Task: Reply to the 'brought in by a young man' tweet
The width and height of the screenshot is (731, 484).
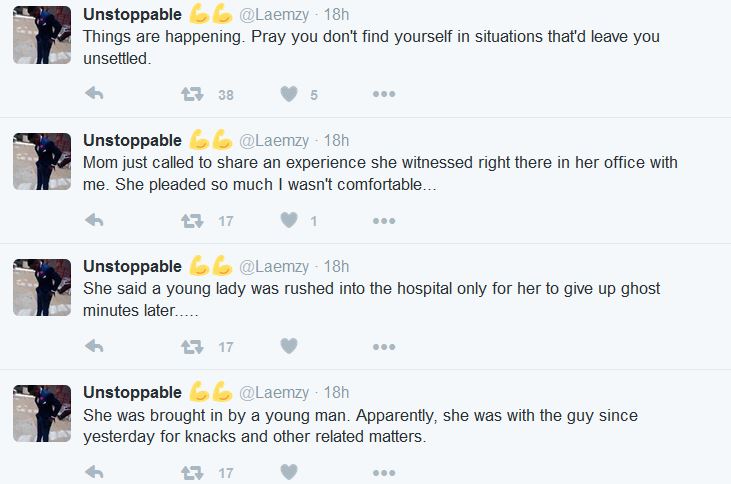Action: (x=95, y=472)
